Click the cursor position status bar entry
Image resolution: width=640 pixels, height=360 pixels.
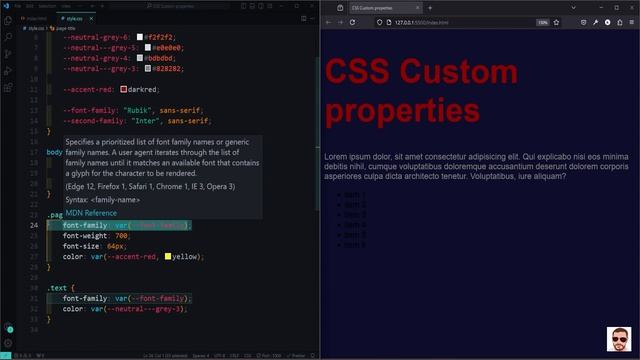coord(165,356)
